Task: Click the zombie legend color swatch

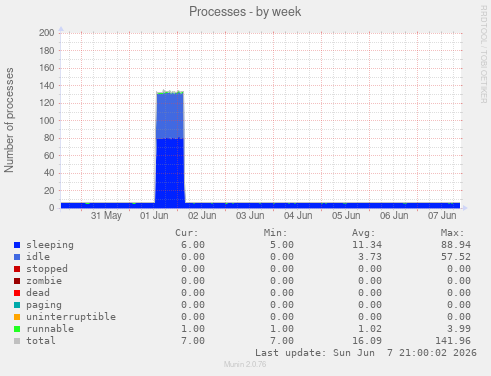Action: [x=17, y=281]
